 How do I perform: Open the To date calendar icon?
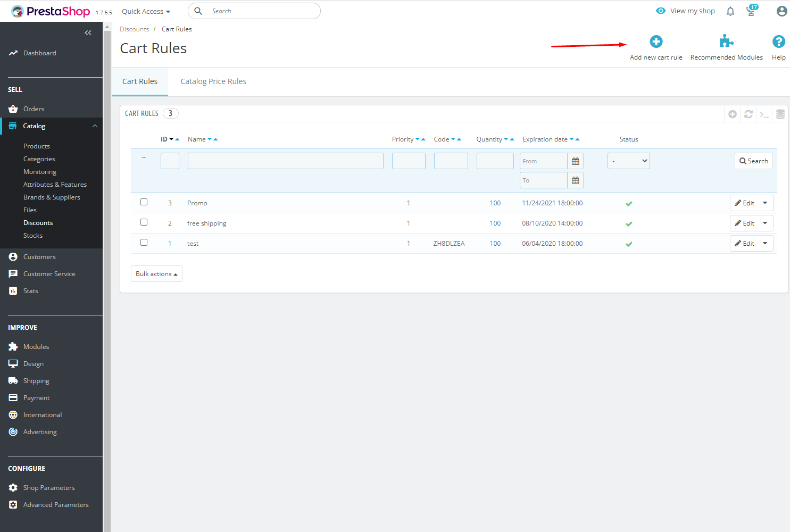click(576, 180)
